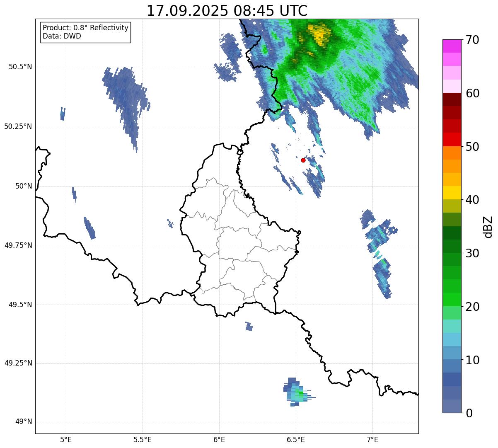The image size is (498, 448).
Task: Pick the bright green swatch just above 20
Action: (x=452, y=299)
